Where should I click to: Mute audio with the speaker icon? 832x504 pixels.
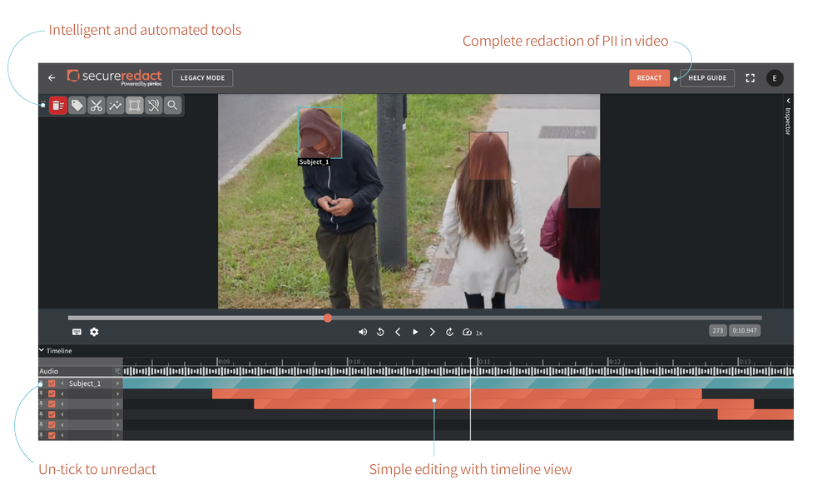coord(363,331)
